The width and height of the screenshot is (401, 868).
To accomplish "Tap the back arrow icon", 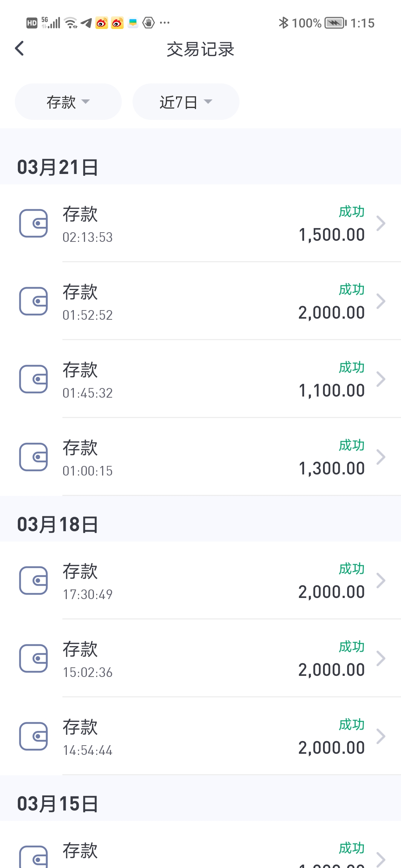I will tap(19, 49).
